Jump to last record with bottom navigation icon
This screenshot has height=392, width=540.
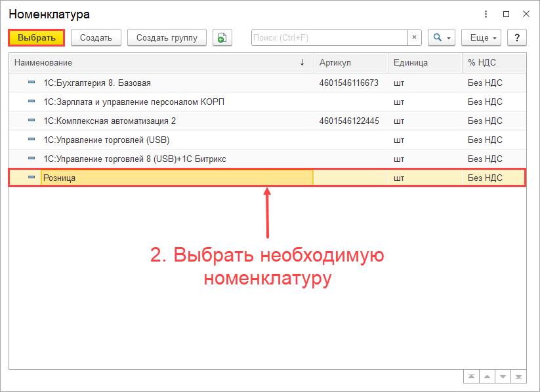click(x=517, y=376)
